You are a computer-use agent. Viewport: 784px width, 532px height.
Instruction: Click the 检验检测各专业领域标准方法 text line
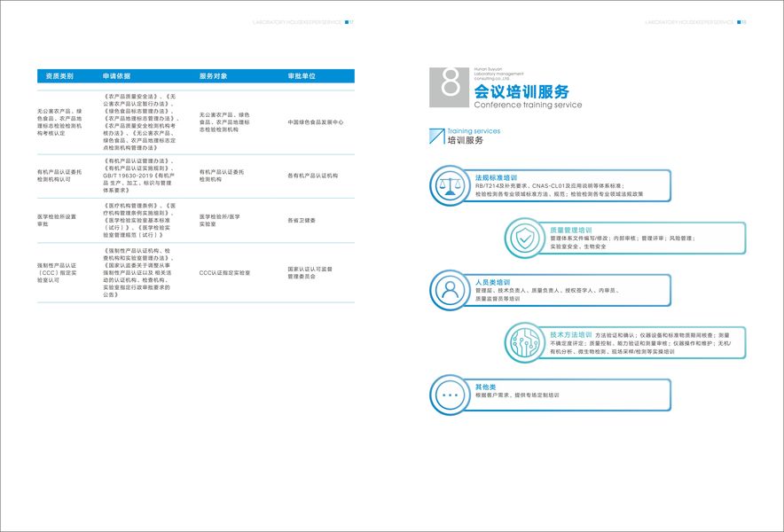tap(559, 194)
